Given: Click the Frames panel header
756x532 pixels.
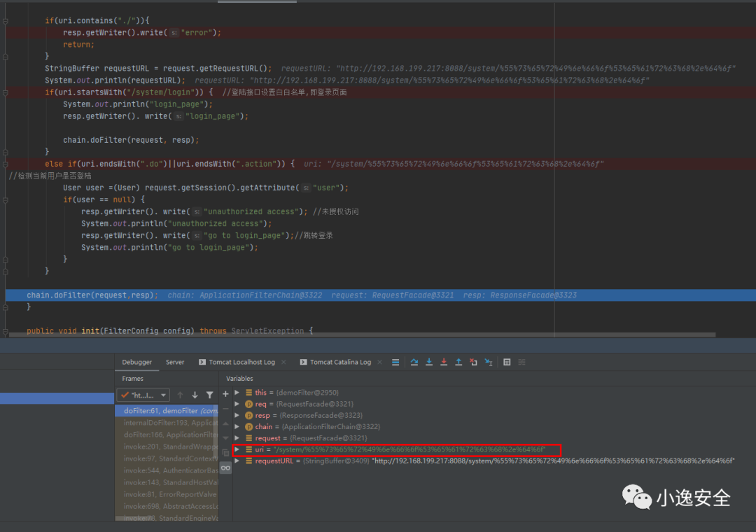Looking at the screenshot, I should [132, 379].
